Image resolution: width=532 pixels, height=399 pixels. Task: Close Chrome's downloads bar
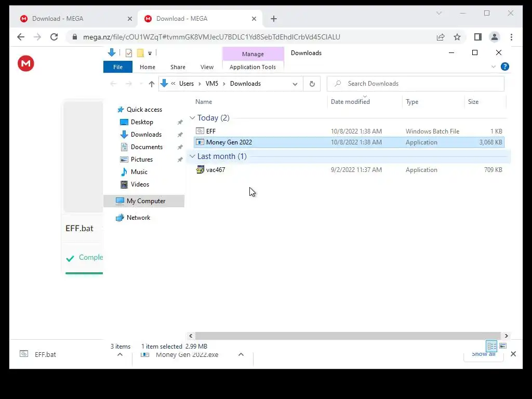(513, 354)
